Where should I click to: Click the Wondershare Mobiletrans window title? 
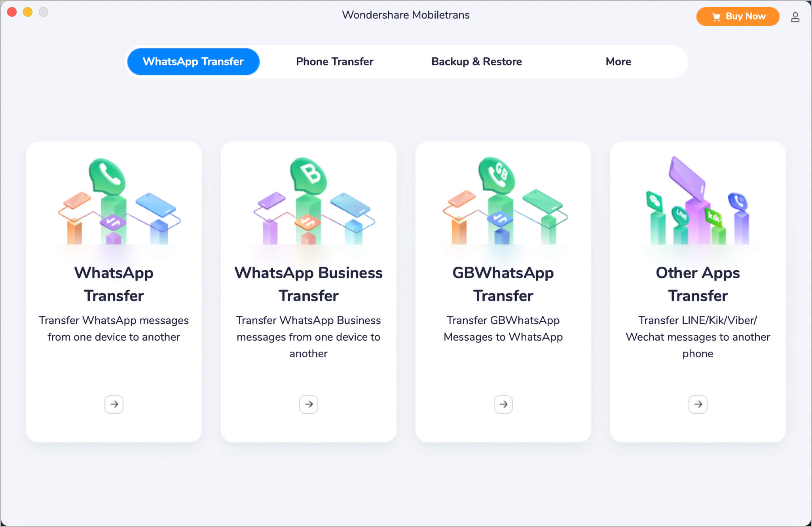[x=406, y=15]
